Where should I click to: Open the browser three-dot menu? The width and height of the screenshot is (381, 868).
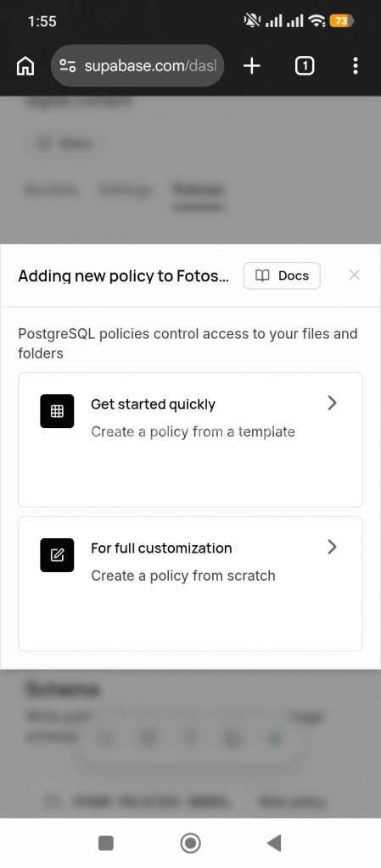click(x=356, y=66)
